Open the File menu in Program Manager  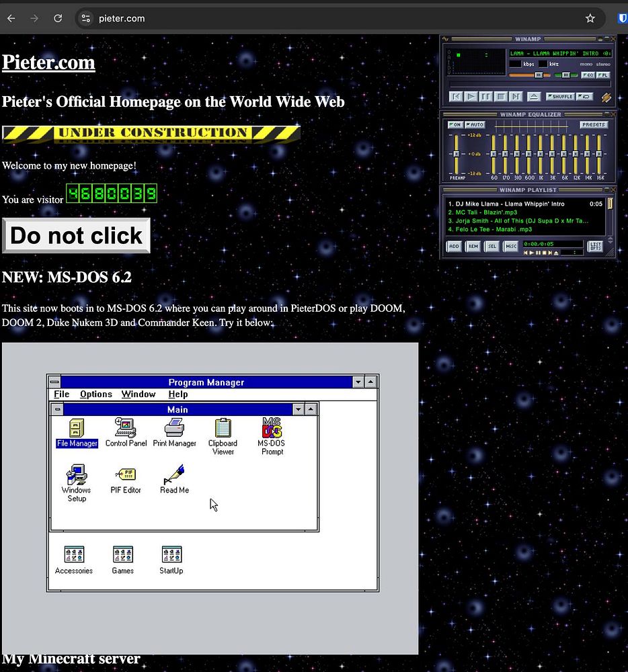tap(61, 394)
